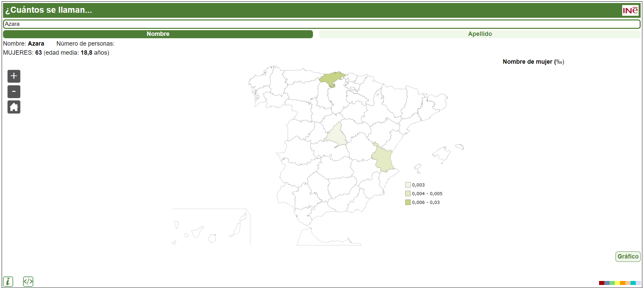This screenshot has width=644, height=288.
Task: Focus the name search field containing Azara
Action: coord(321,24)
